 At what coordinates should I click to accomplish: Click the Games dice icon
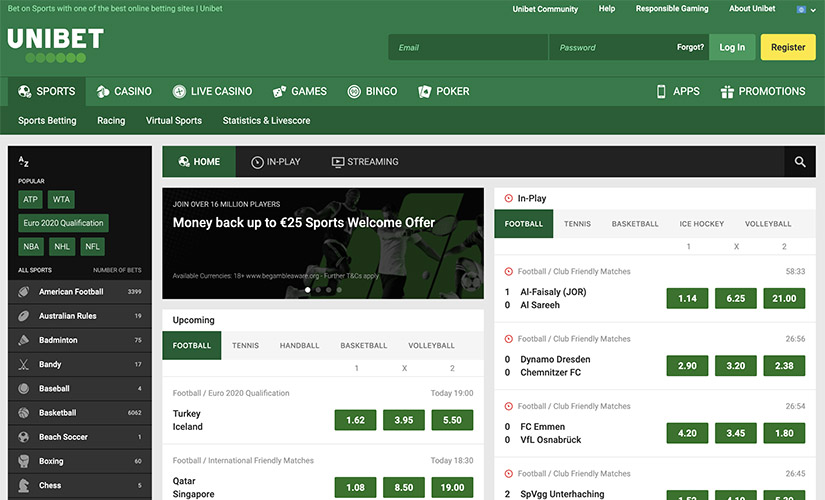point(279,92)
